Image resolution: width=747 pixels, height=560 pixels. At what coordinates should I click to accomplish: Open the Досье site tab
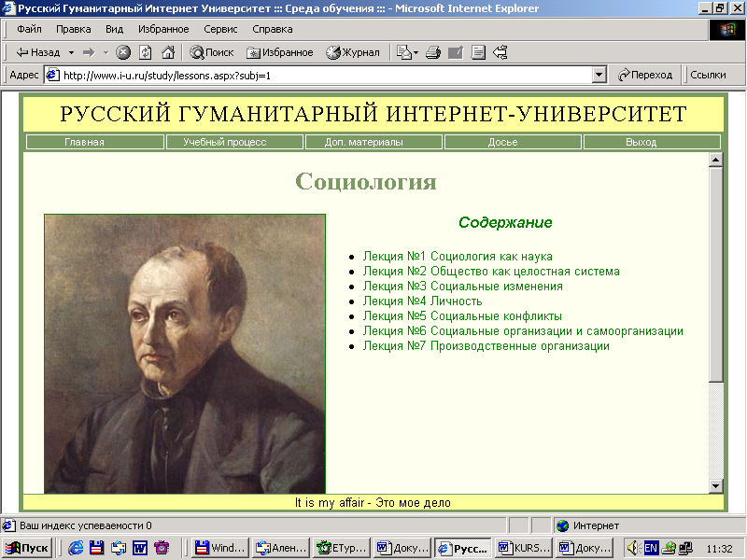(x=513, y=142)
